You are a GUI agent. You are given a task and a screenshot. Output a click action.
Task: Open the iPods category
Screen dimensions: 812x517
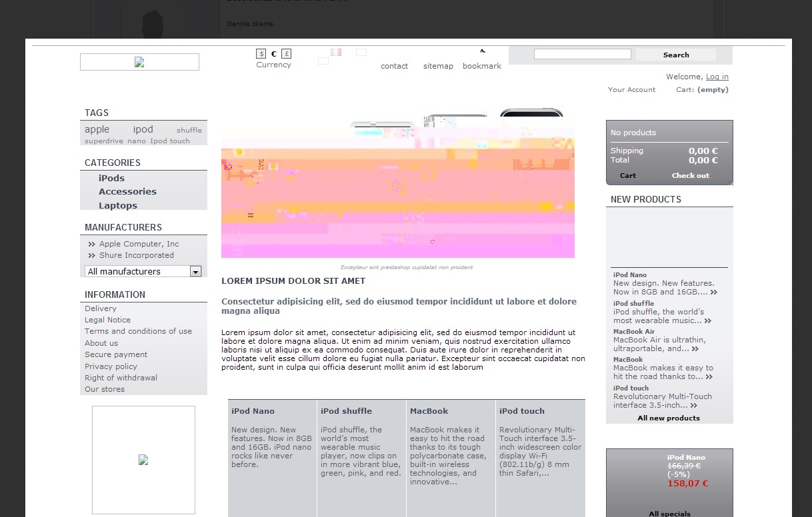[111, 178]
